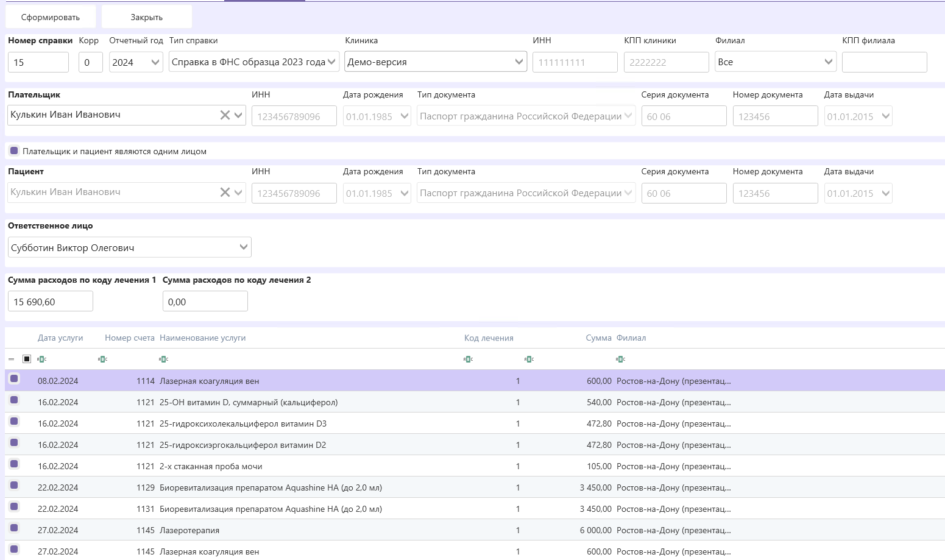Open the Наименование услуги column filter icon

pos(164,359)
